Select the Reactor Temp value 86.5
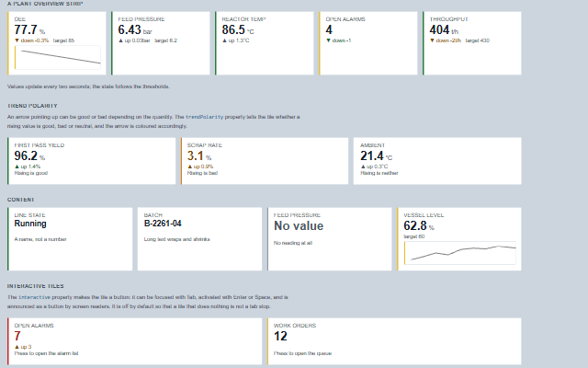Viewport: 588px width, 368px height. pos(233,29)
